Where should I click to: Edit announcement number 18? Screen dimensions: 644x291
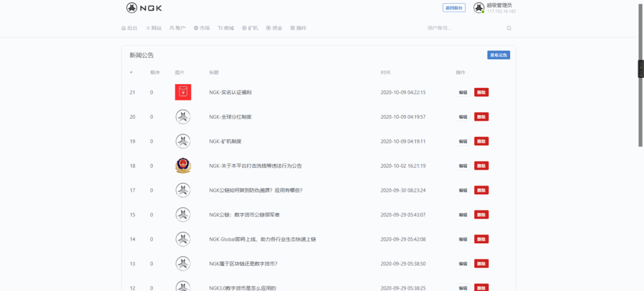pyautogui.click(x=463, y=166)
